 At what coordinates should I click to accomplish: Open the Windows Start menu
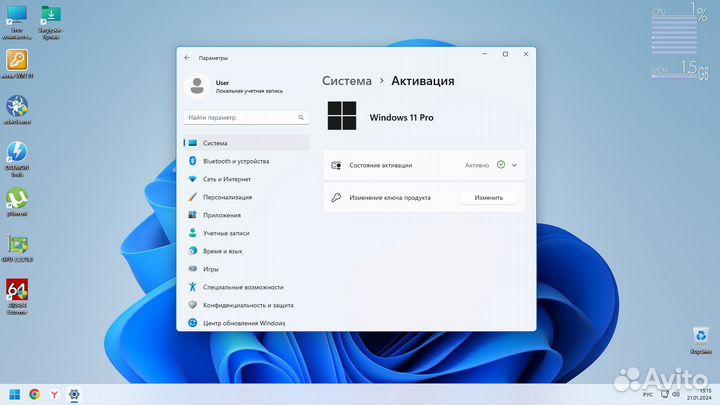(15, 394)
